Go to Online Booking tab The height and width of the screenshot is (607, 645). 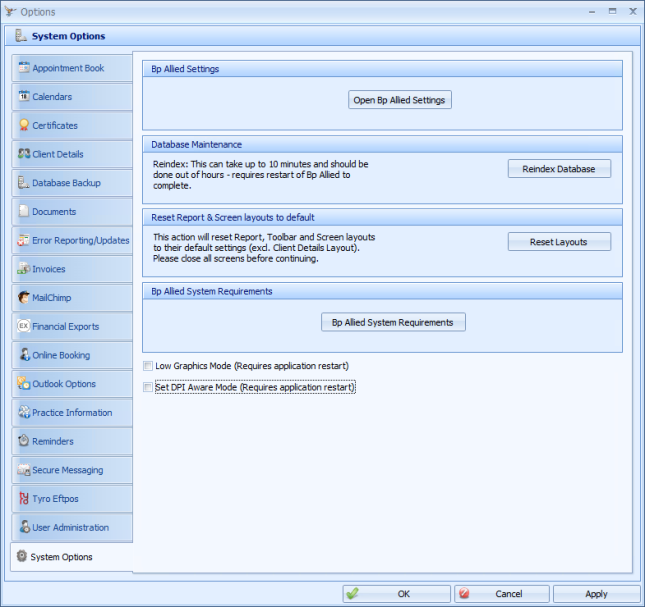pos(72,355)
